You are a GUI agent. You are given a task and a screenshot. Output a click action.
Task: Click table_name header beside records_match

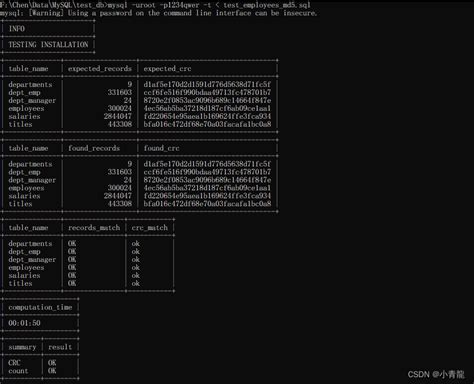(x=28, y=228)
